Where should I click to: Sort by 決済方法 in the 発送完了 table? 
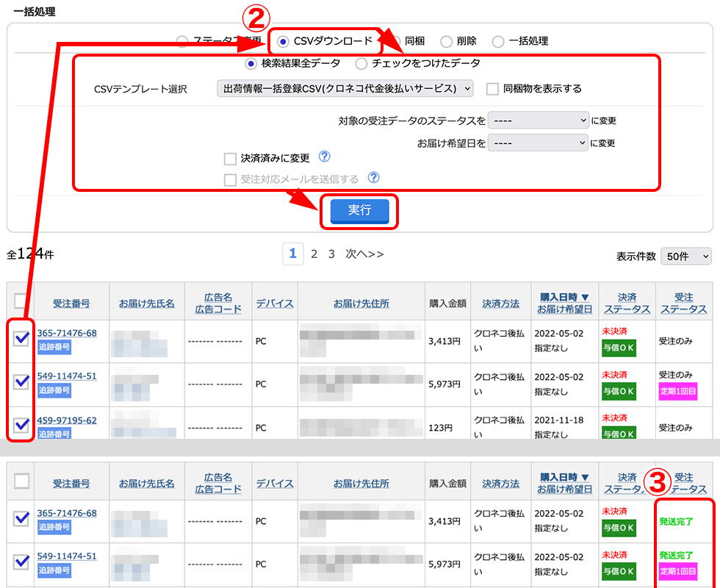click(x=500, y=484)
